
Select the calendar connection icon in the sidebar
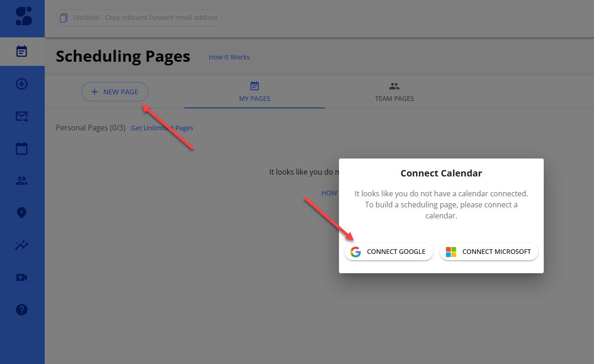coord(22,148)
